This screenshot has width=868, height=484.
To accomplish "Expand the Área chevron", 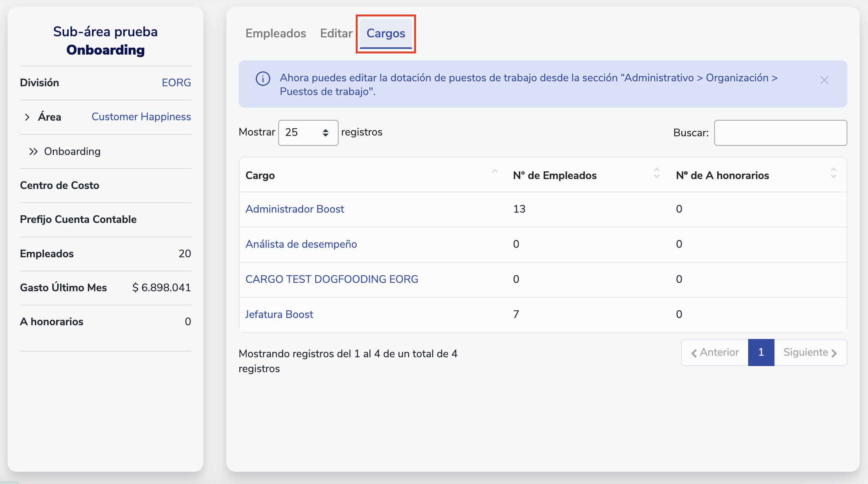I will click(27, 117).
